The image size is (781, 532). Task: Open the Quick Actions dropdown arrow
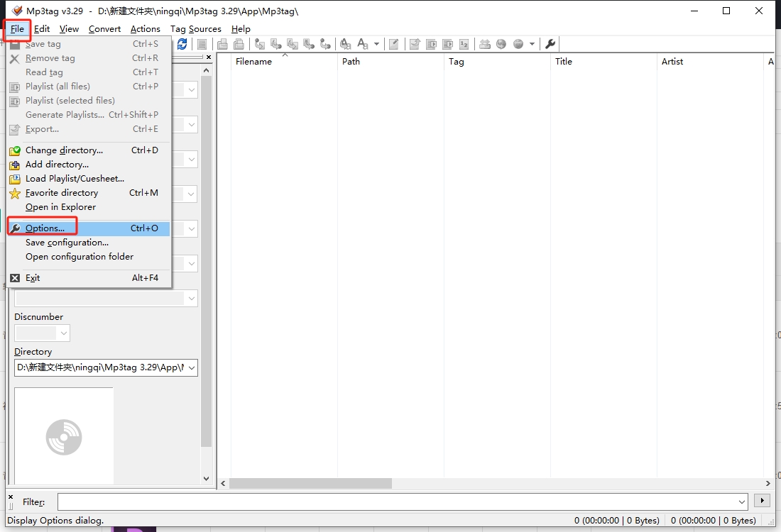[376, 44]
